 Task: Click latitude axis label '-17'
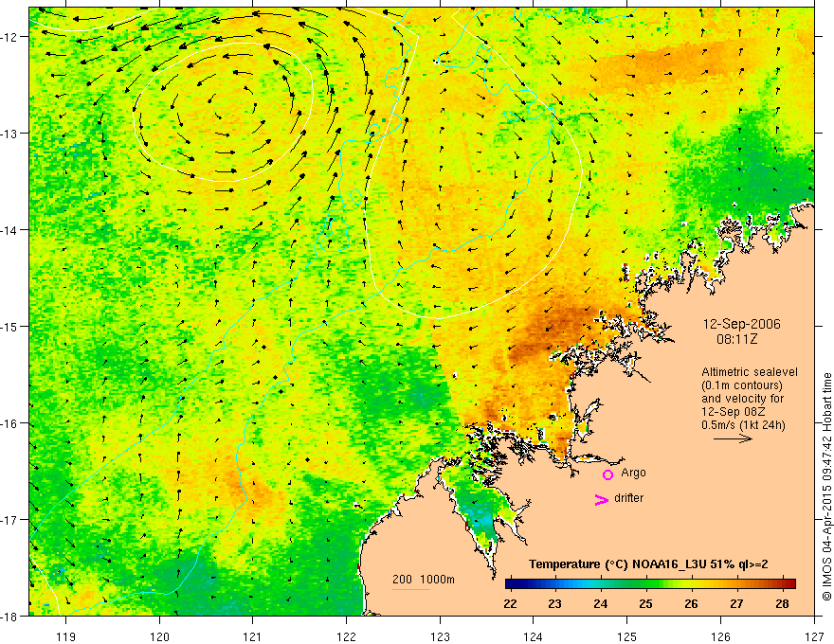click(x=10, y=520)
